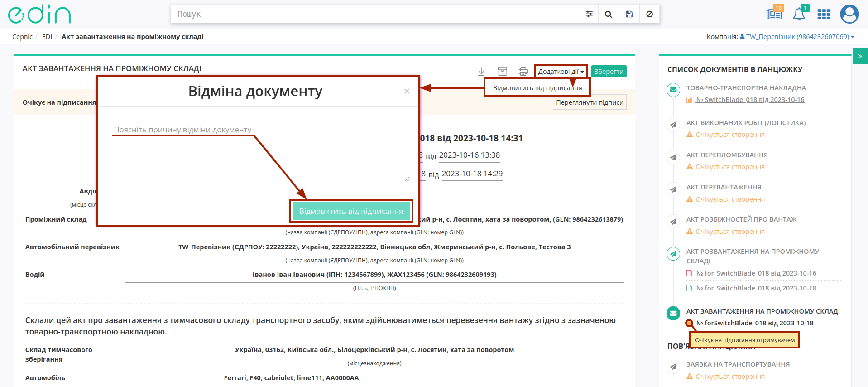Image resolution: width=868 pixels, height=387 pixels.
Task: Click Переглянути підписи button
Action: tap(590, 102)
